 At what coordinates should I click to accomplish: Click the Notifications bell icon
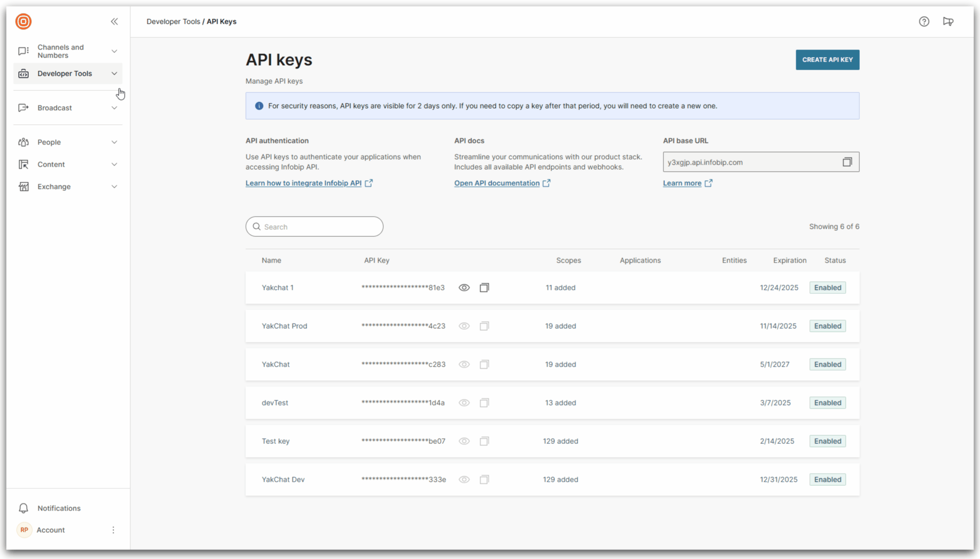click(23, 508)
